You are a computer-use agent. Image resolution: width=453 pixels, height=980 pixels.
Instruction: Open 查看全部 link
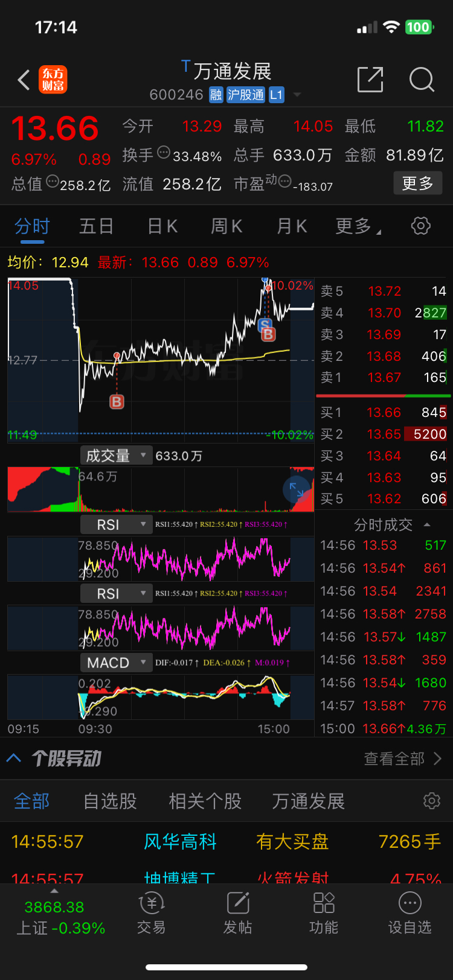tap(403, 759)
